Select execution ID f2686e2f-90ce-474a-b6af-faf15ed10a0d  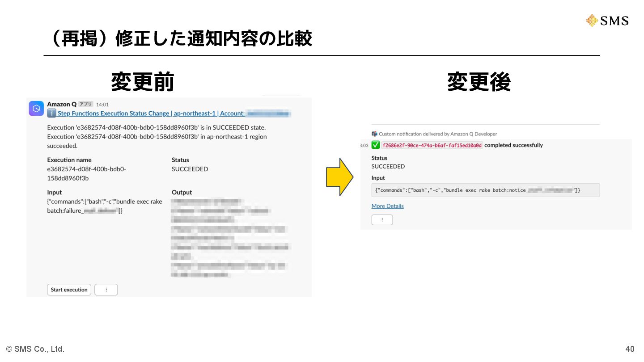pyautogui.click(x=432, y=145)
